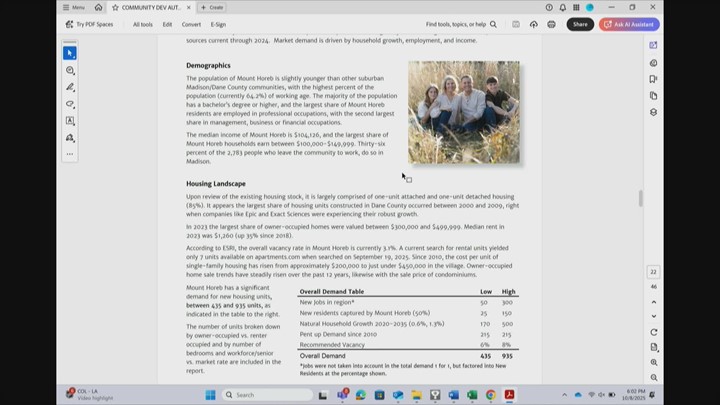Choose the highlighter pen tool
The image size is (720, 405).
(x=70, y=87)
